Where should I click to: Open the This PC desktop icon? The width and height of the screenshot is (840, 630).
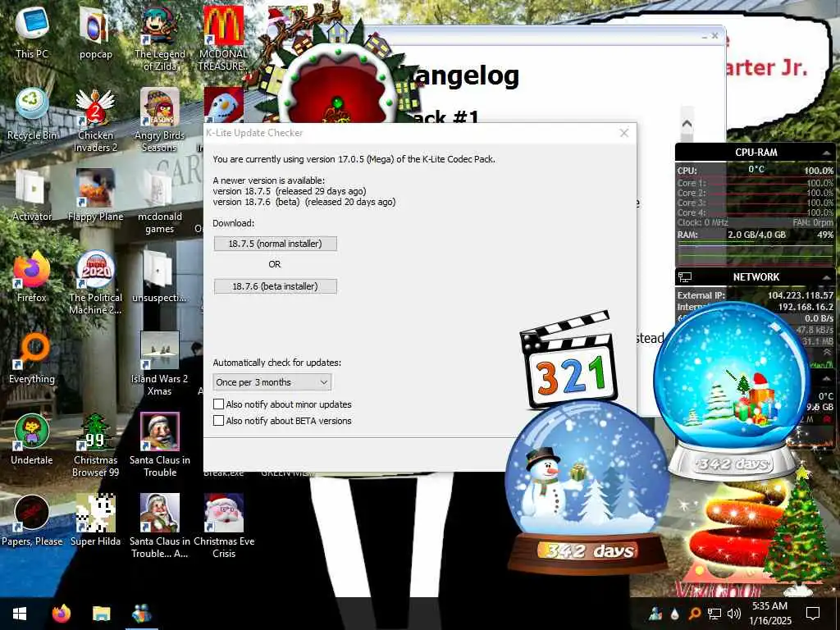(x=32, y=32)
